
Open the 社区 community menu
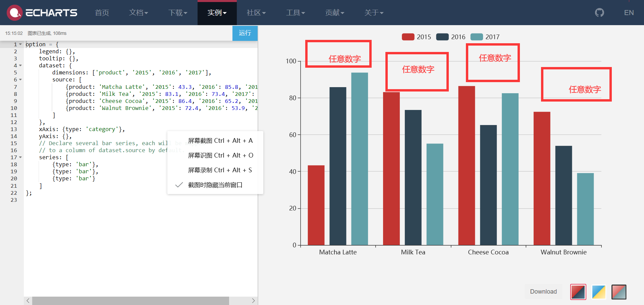click(x=256, y=13)
